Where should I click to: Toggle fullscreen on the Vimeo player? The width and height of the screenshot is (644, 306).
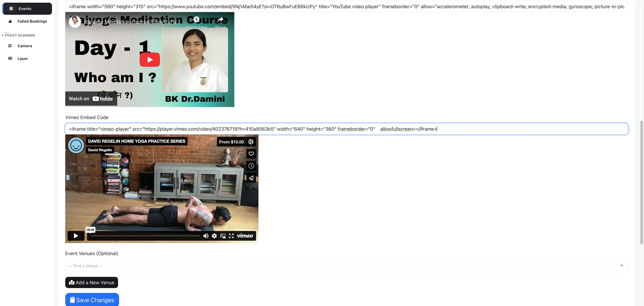coord(231,236)
